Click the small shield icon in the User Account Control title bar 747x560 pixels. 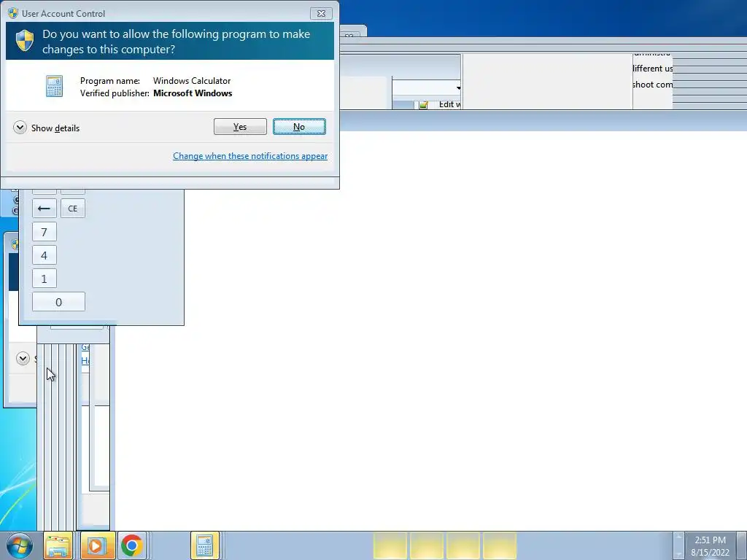click(13, 13)
